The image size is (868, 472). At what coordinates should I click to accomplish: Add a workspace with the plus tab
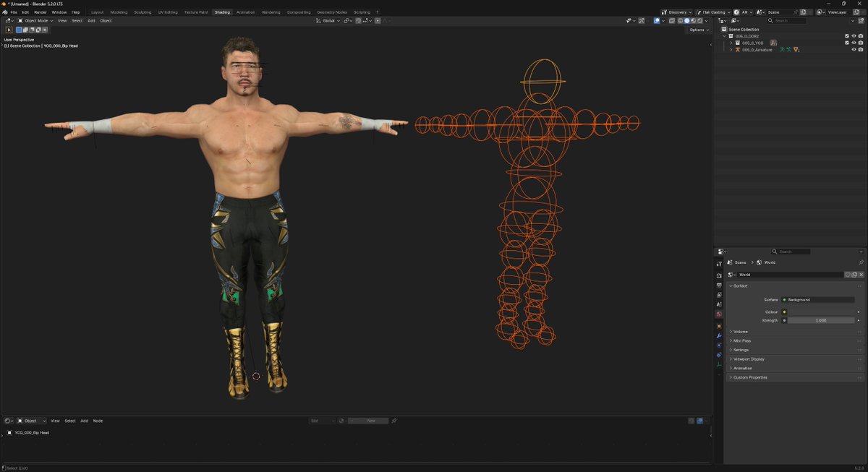[x=377, y=12]
